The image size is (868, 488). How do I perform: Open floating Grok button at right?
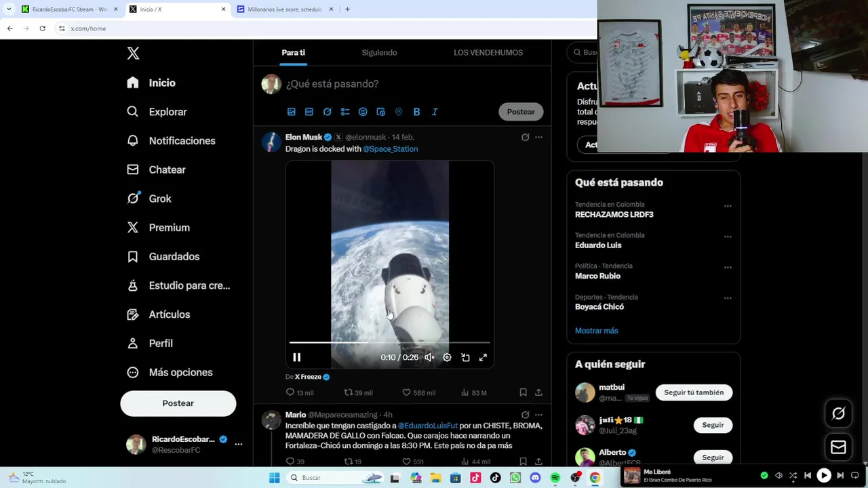pos(838,413)
